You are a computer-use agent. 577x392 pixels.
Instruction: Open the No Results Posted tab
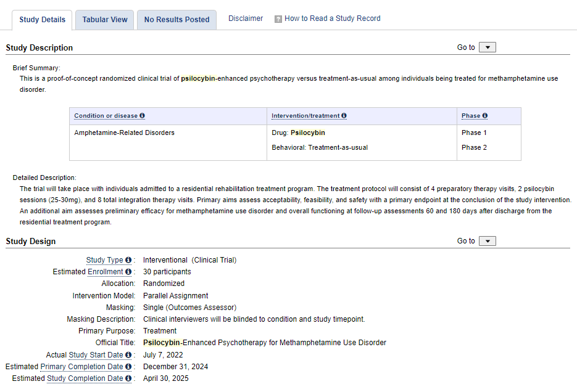click(x=176, y=20)
